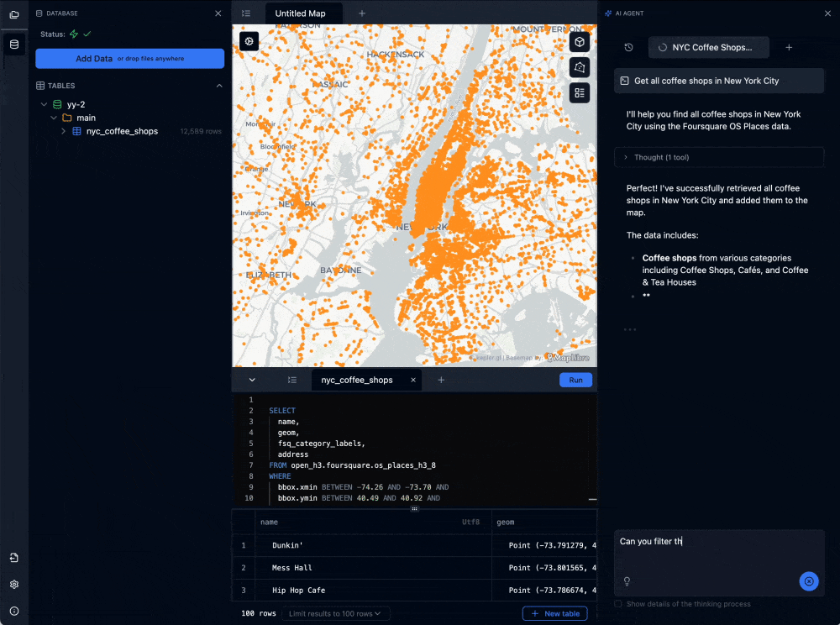Click the MapLibre attribution logo

[567, 357]
